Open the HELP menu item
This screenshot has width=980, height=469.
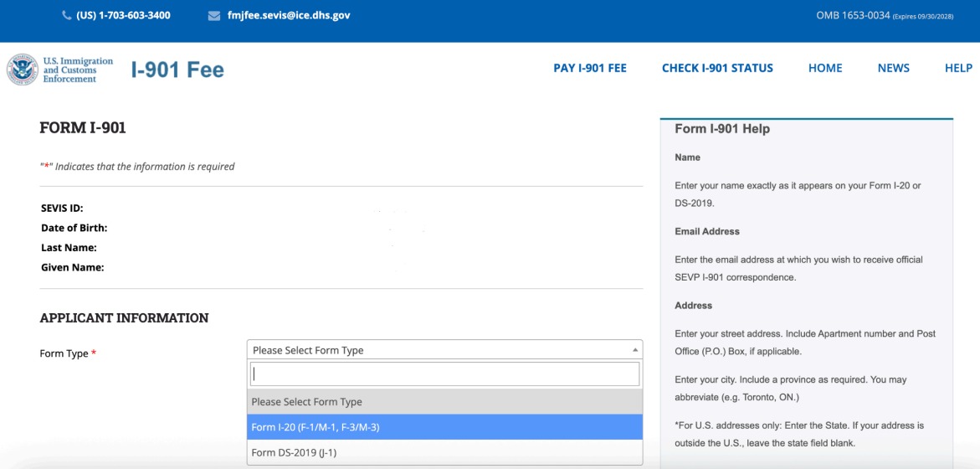[x=958, y=68]
